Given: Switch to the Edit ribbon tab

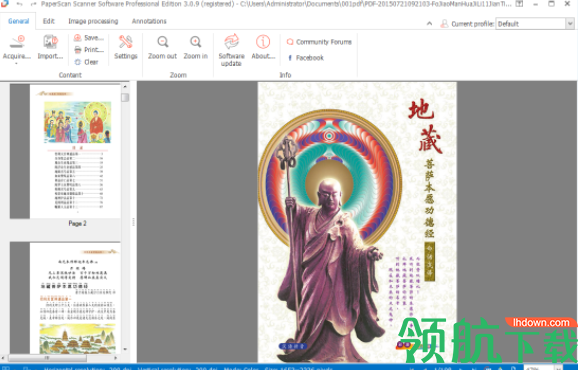Looking at the screenshot, I should pyautogui.click(x=49, y=21).
